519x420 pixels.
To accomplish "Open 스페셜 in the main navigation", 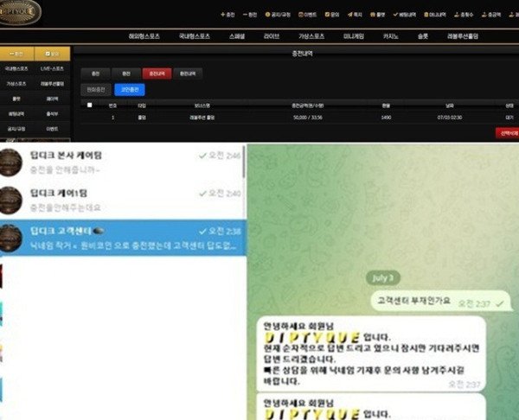I will pos(237,36).
